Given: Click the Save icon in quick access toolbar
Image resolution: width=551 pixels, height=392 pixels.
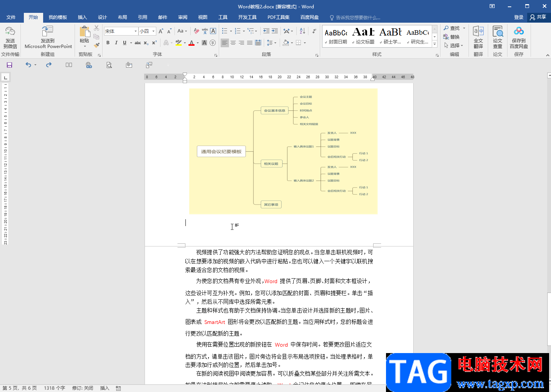Looking at the screenshot, I should (x=9, y=65).
